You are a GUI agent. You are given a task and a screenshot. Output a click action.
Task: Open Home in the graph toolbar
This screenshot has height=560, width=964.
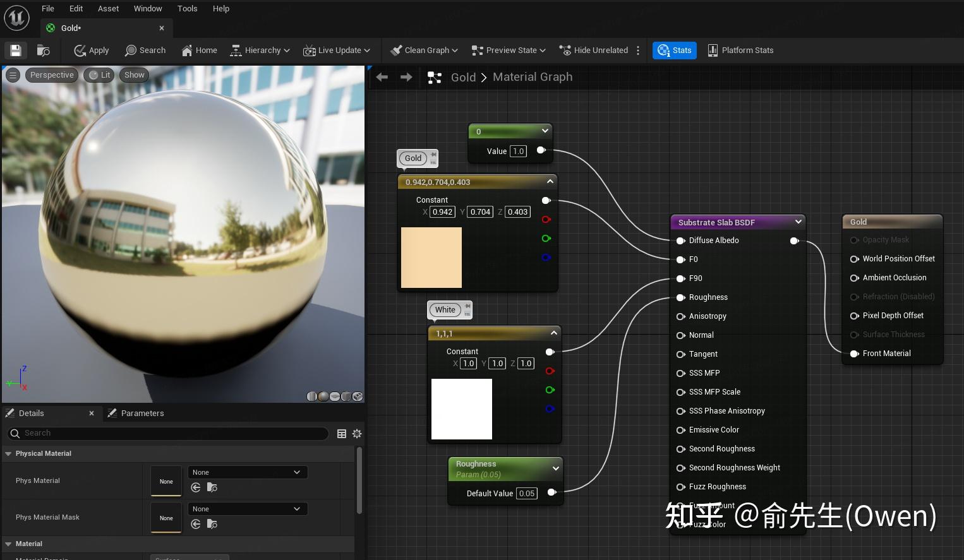[x=199, y=51]
